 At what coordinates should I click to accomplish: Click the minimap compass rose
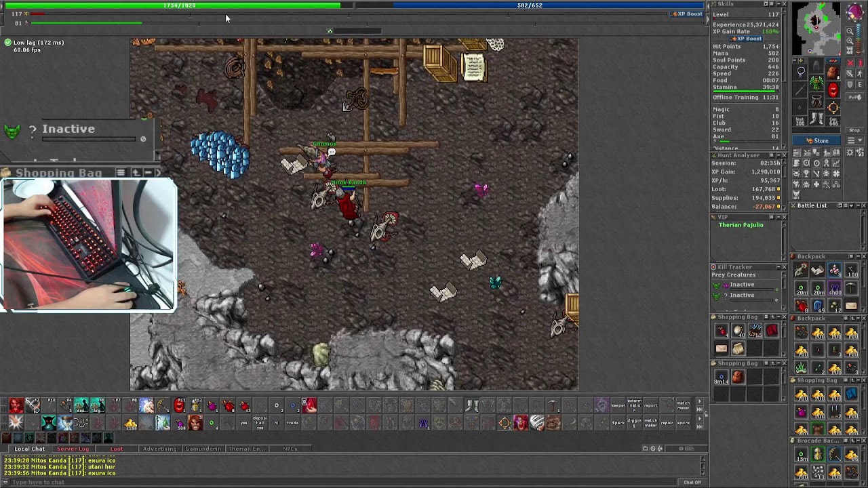click(854, 12)
